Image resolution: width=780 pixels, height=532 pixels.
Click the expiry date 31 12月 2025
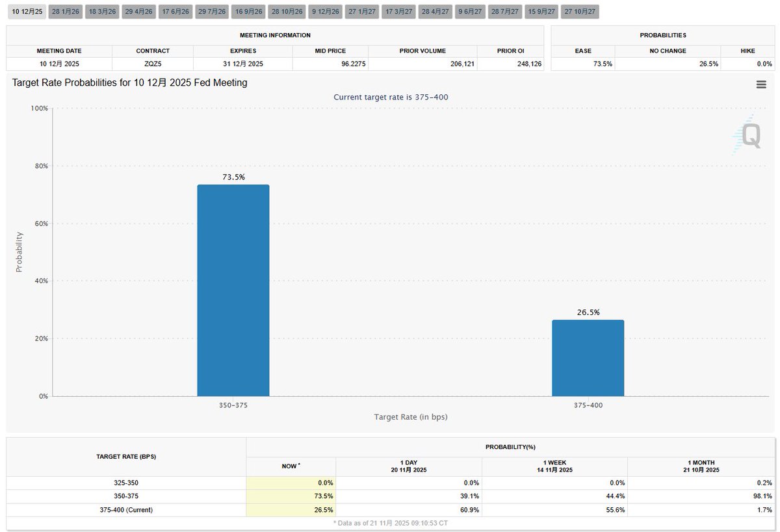[x=242, y=64]
